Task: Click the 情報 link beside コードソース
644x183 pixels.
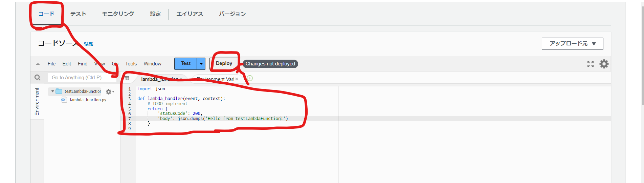Action: 89,44
